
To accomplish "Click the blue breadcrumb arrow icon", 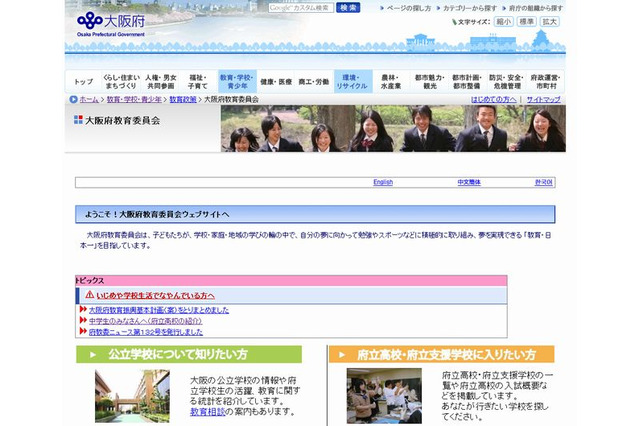I will tap(73, 99).
